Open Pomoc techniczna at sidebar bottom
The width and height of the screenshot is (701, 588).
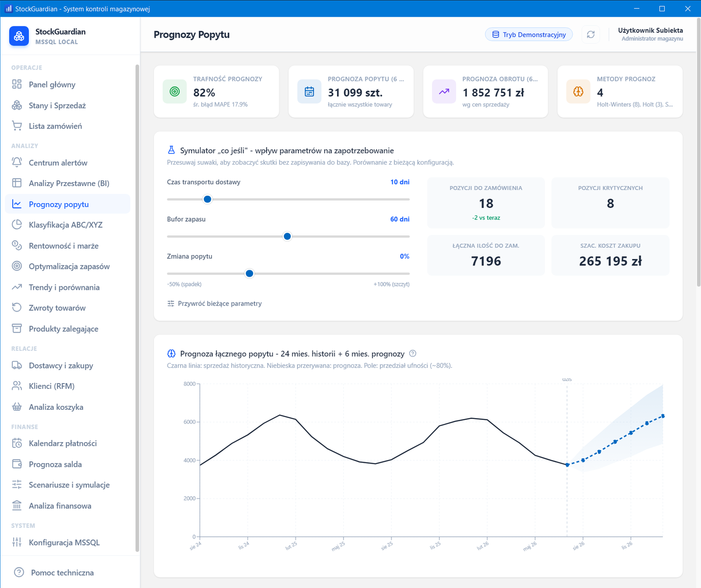pyautogui.click(x=53, y=572)
